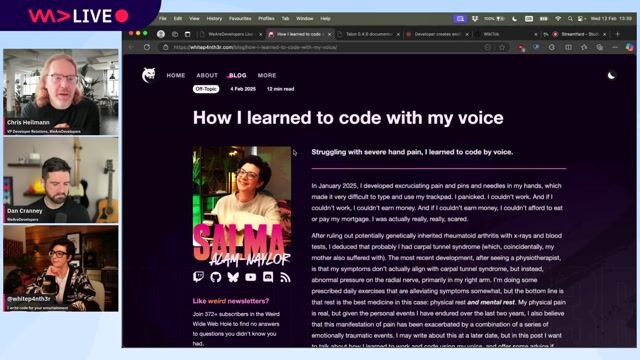This screenshot has width=640, height=360.
Task: Click the Off-Topic category tag
Action: coord(206,89)
